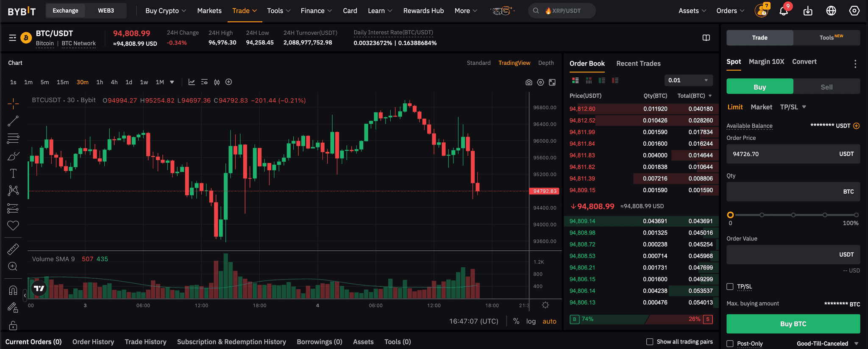Toggle the magnet snap mode
The width and height of the screenshot is (868, 349).
(13, 290)
